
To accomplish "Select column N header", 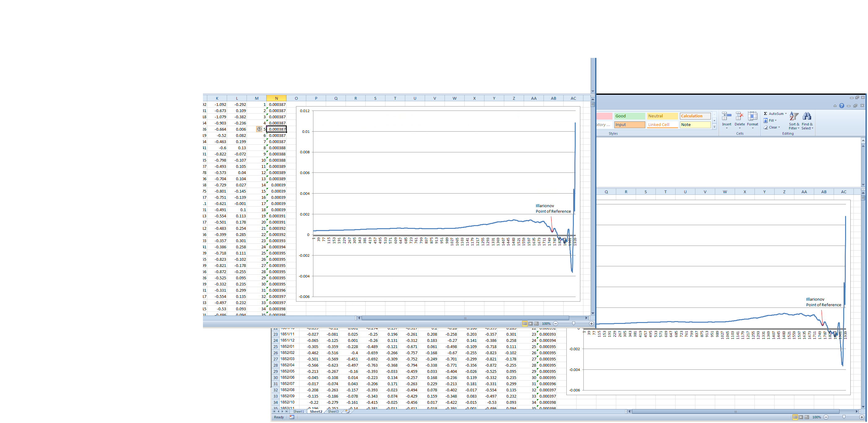I will [276, 98].
